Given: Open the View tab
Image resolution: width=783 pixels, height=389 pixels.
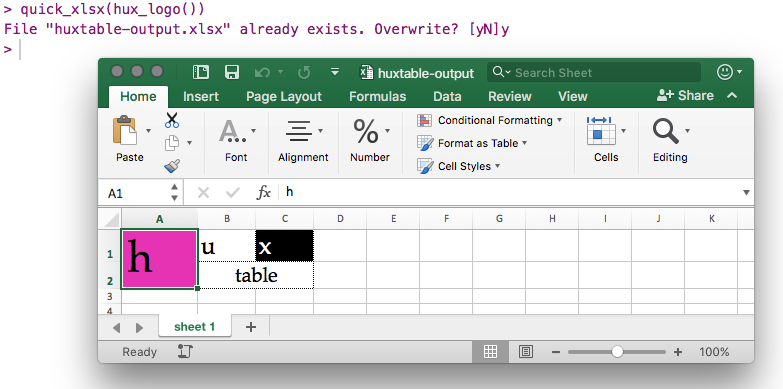Looking at the screenshot, I should pos(573,96).
